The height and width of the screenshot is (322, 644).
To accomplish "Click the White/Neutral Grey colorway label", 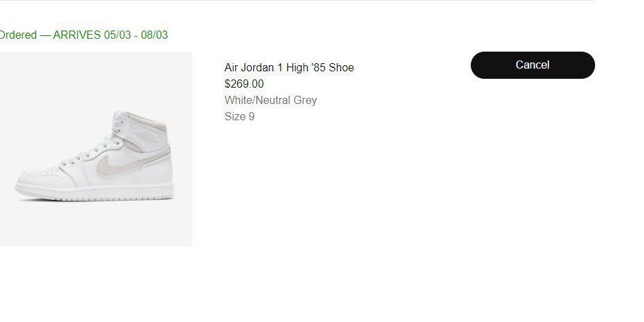I will [x=270, y=100].
